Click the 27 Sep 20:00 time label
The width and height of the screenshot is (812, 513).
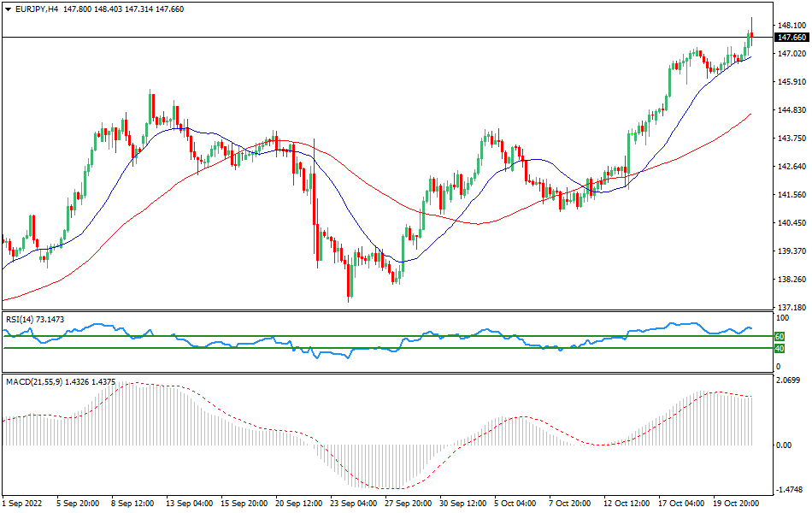409,504
